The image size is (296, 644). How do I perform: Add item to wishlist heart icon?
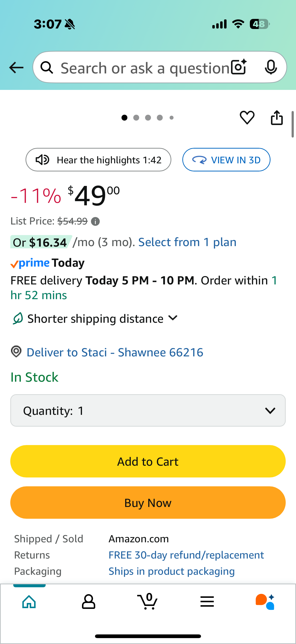(x=247, y=117)
